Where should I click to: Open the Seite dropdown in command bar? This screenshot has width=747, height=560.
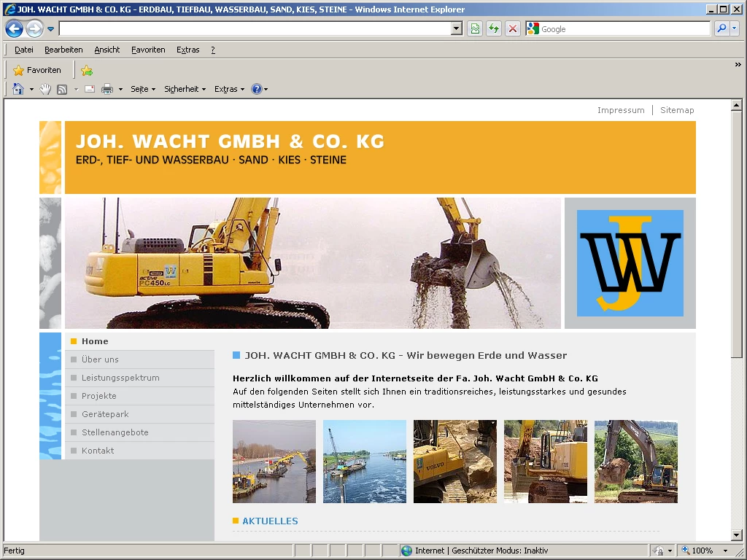143,89
